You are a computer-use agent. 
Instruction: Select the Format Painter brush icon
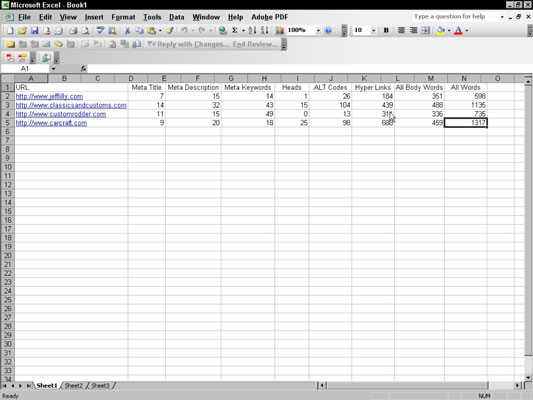tap(170, 31)
